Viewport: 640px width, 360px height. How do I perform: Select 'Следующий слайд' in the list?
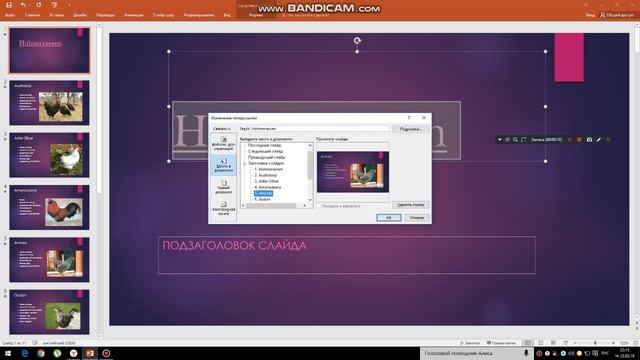(x=265, y=151)
